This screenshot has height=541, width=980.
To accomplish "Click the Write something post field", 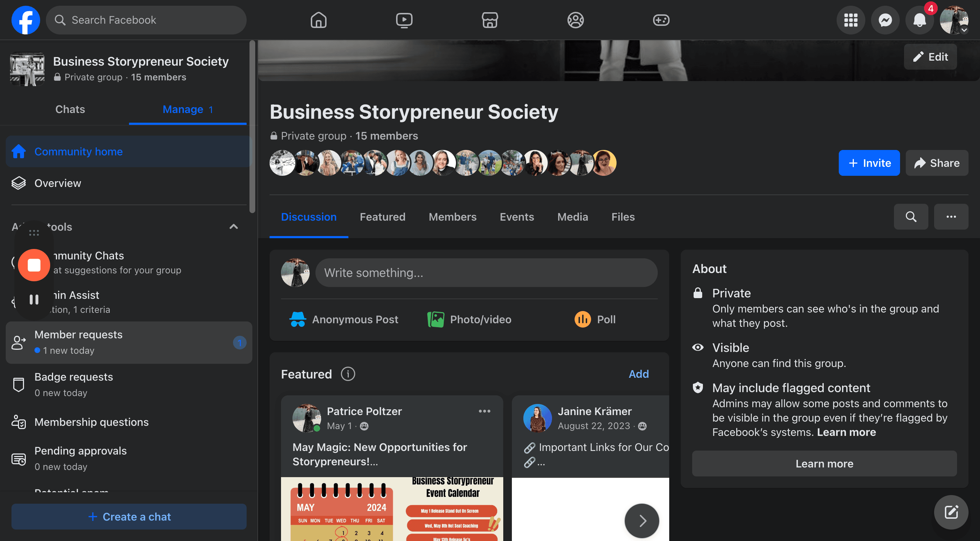I will (486, 273).
